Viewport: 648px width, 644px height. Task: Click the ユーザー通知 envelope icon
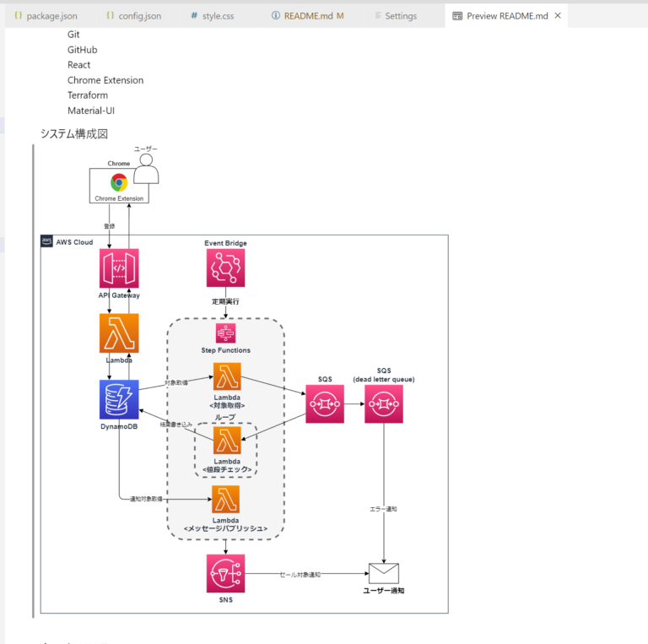[x=384, y=573]
